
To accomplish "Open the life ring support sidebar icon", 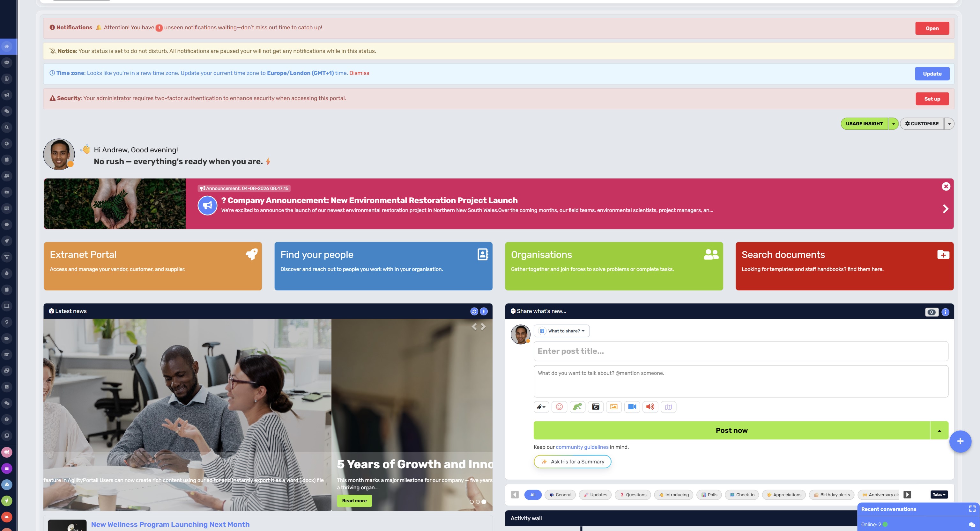I will (7, 144).
